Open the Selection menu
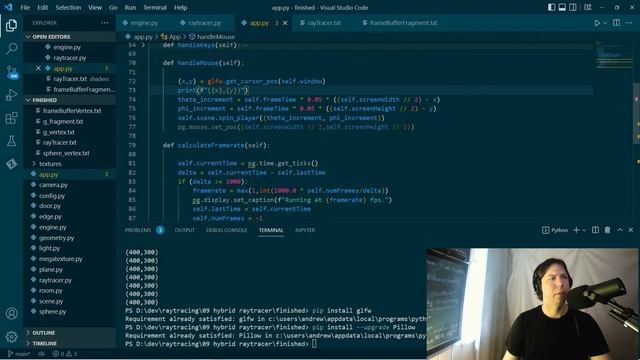The width and height of the screenshot is (640, 360). coord(68,7)
